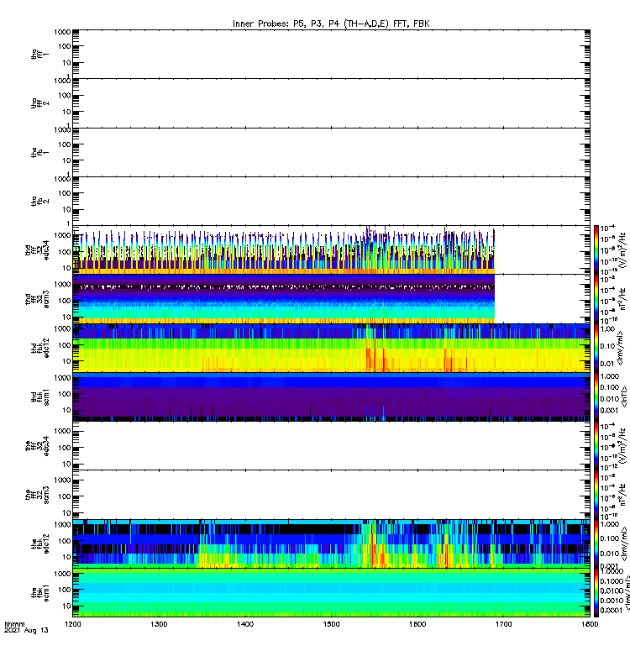Viewport: 630px width, 672px height.
Task: Click the "thd fff 32 edc34" panel label
Action: pos(37,249)
